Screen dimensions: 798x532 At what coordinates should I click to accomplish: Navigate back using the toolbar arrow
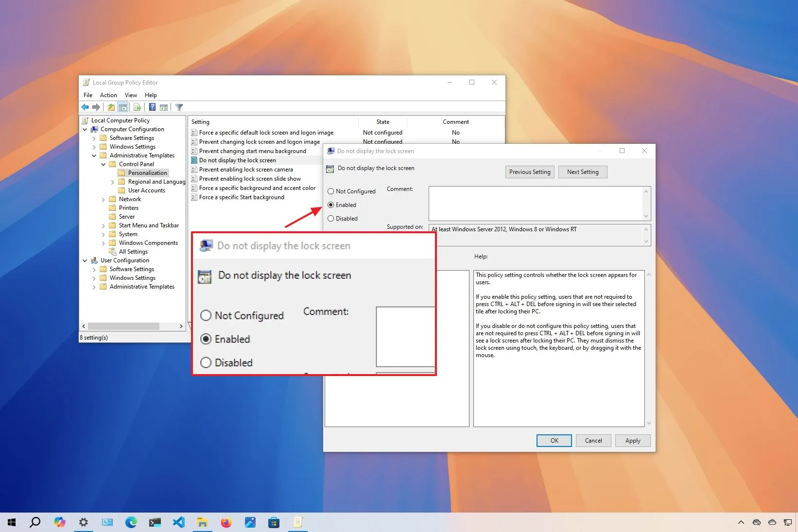(85, 107)
